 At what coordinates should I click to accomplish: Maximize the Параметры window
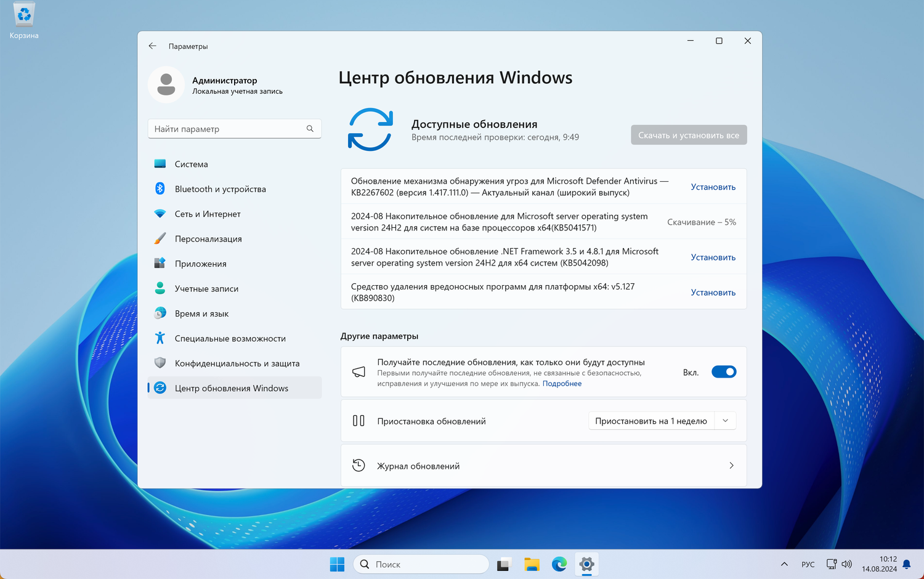719,41
